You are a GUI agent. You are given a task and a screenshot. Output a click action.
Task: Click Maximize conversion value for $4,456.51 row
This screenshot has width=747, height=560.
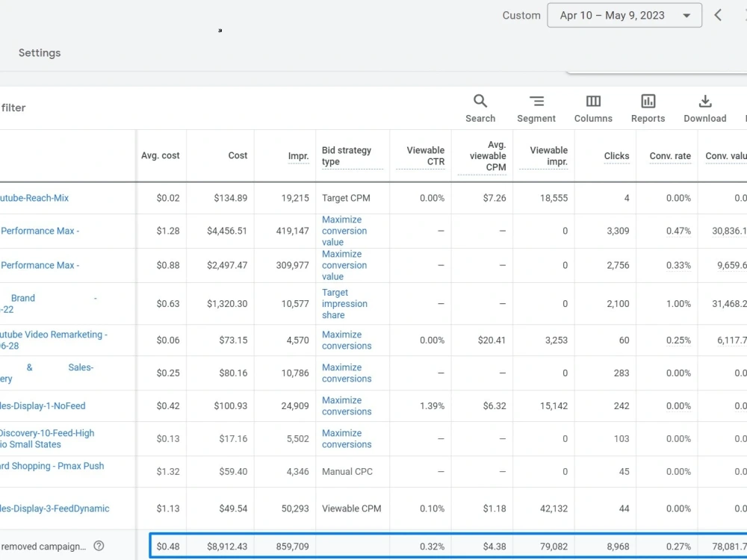(344, 231)
